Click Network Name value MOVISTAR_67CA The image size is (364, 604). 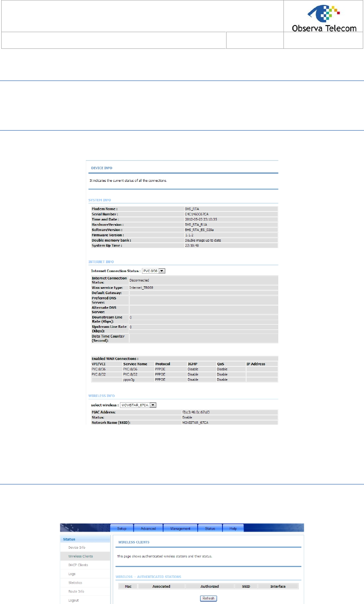pyautogui.click(x=196, y=423)
